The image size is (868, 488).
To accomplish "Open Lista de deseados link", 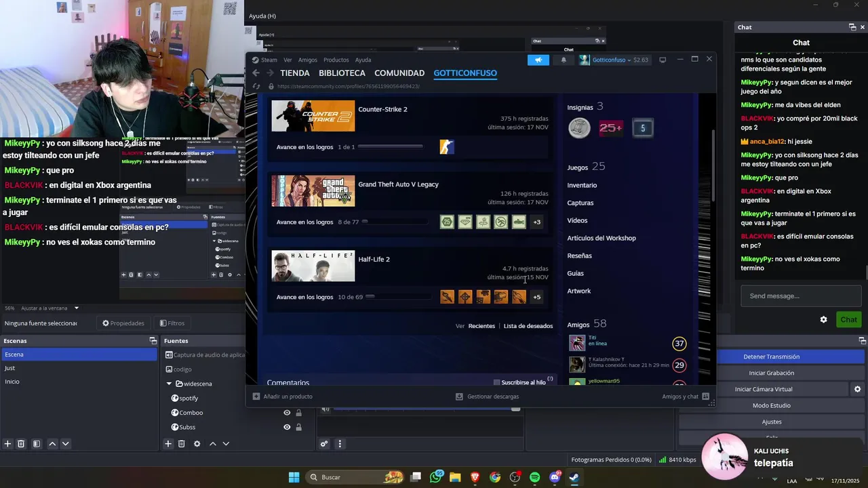I will tap(528, 326).
